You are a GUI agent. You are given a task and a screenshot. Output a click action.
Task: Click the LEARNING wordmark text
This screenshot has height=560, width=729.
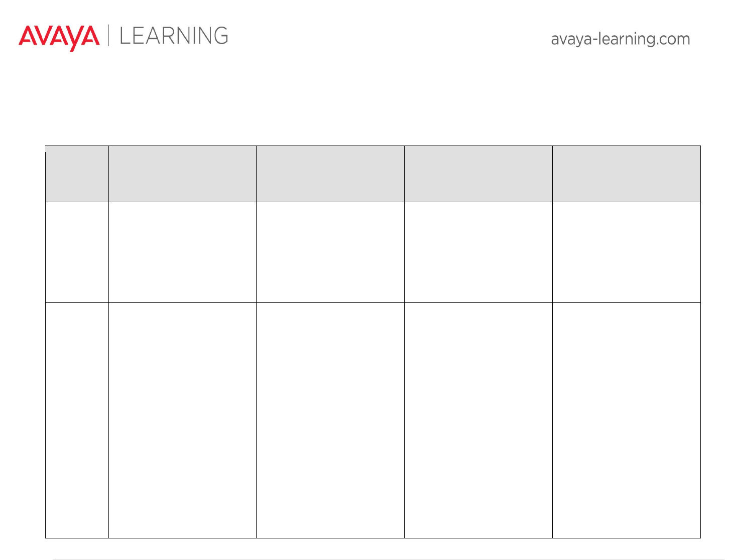point(174,36)
